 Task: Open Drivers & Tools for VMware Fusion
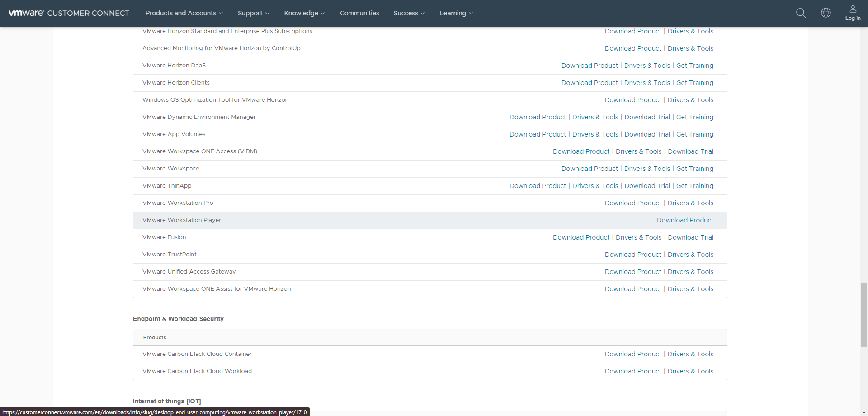coord(638,237)
